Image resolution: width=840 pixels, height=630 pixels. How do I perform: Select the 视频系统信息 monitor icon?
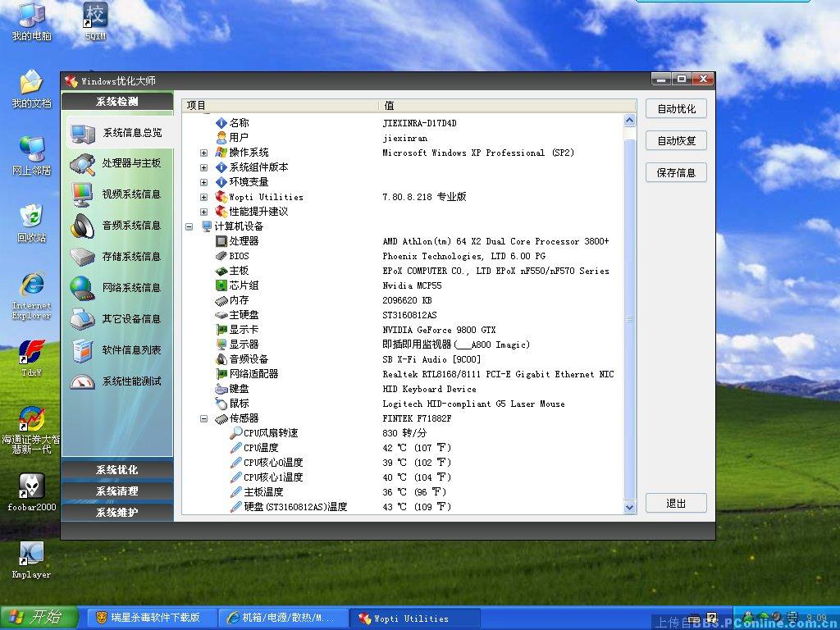83,194
